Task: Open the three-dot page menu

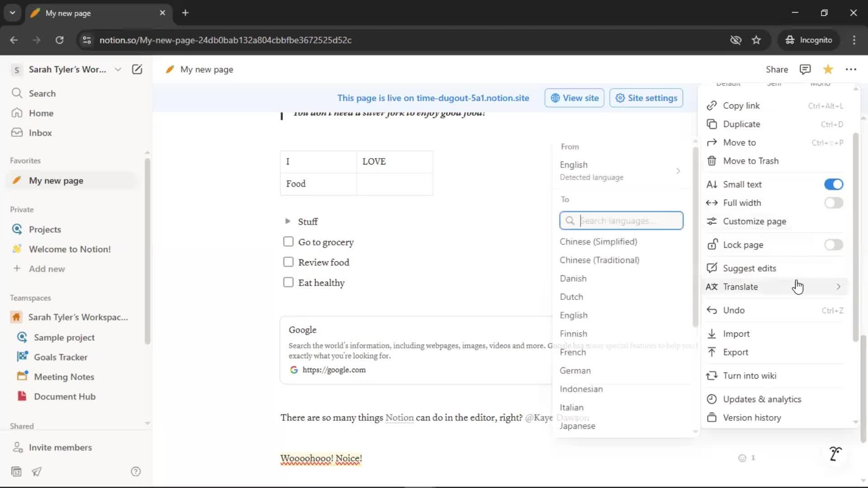Action: [x=851, y=69]
